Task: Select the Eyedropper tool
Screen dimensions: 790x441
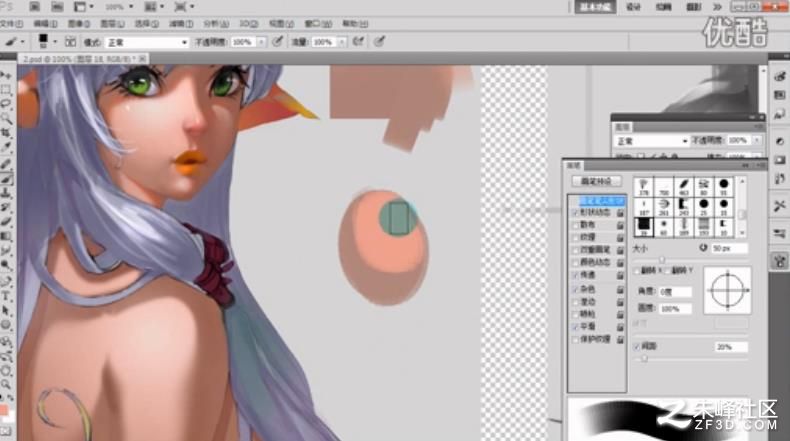Action: [6, 148]
